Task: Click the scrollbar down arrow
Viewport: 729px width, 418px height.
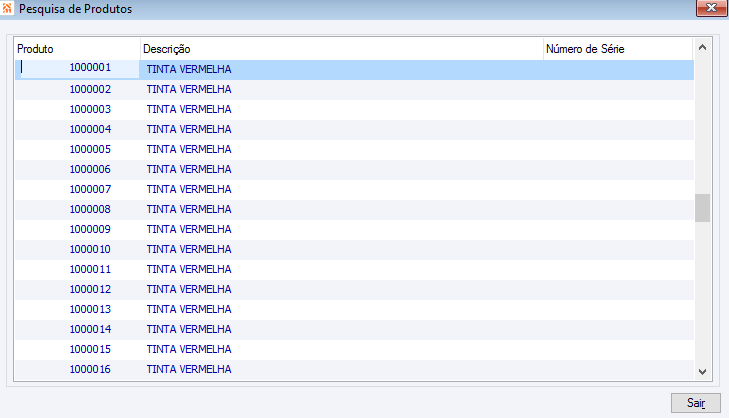Action: point(702,372)
